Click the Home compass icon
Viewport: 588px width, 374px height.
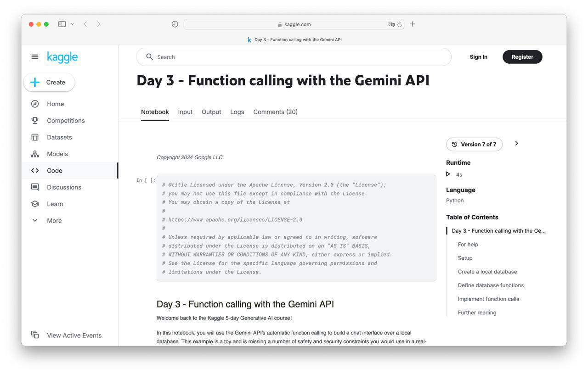pyautogui.click(x=35, y=104)
